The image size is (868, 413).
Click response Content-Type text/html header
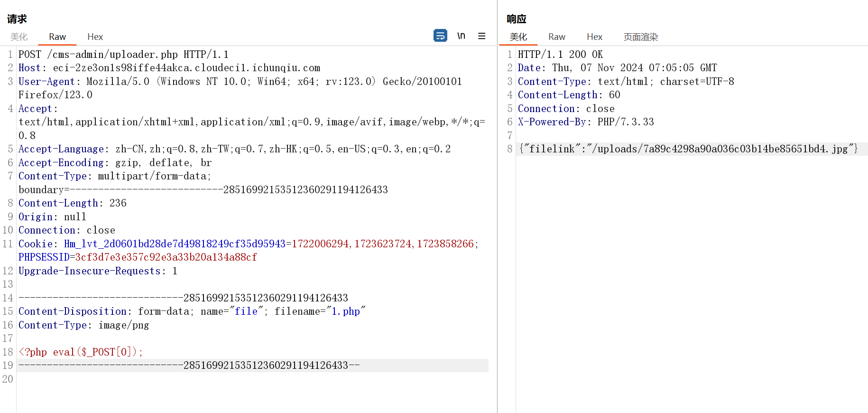click(626, 81)
